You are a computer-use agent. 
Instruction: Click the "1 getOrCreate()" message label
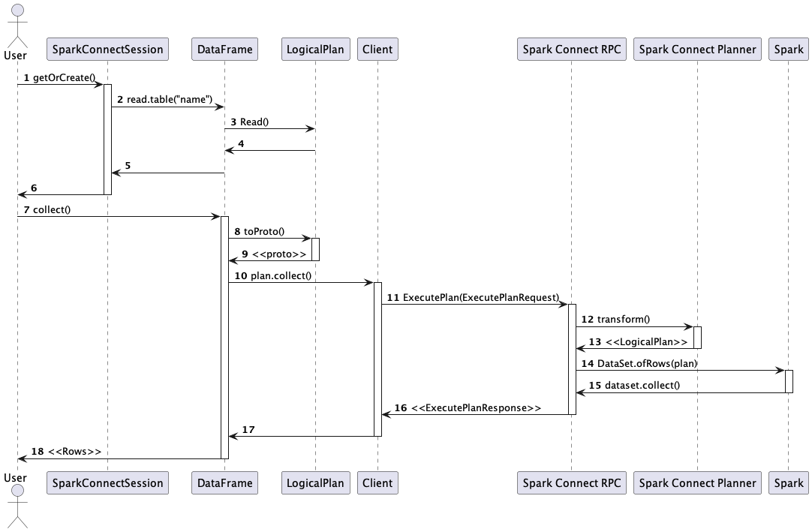tap(59, 78)
